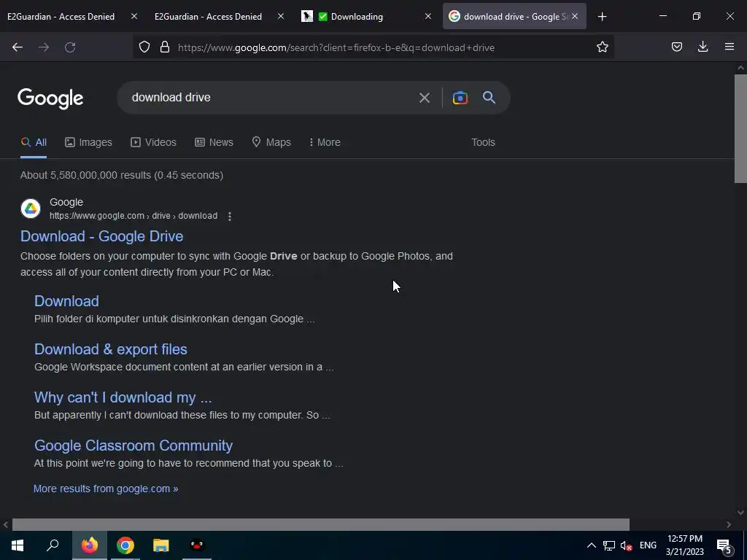The width and height of the screenshot is (747, 560).
Task: Click the Firefox address bar URL
Action: coord(336,47)
